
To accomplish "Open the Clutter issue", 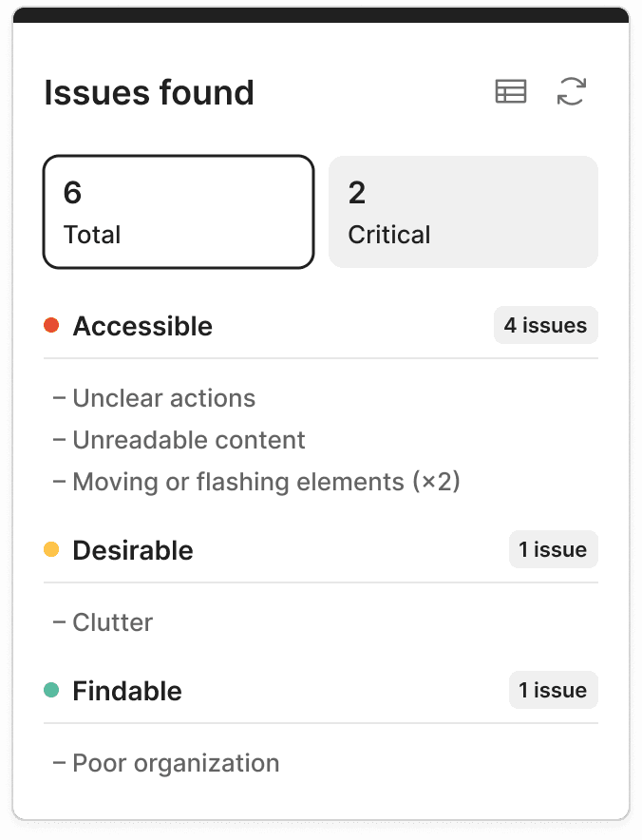I will [x=112, y=622].
